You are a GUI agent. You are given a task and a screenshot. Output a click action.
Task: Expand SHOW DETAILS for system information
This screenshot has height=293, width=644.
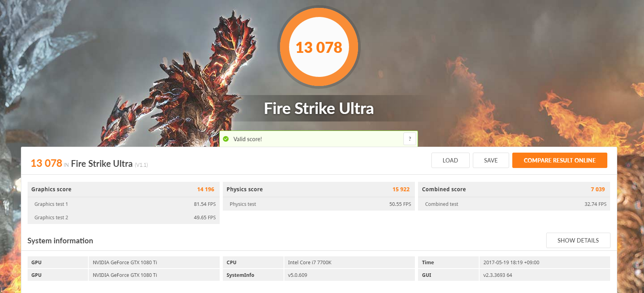point(578,241)
